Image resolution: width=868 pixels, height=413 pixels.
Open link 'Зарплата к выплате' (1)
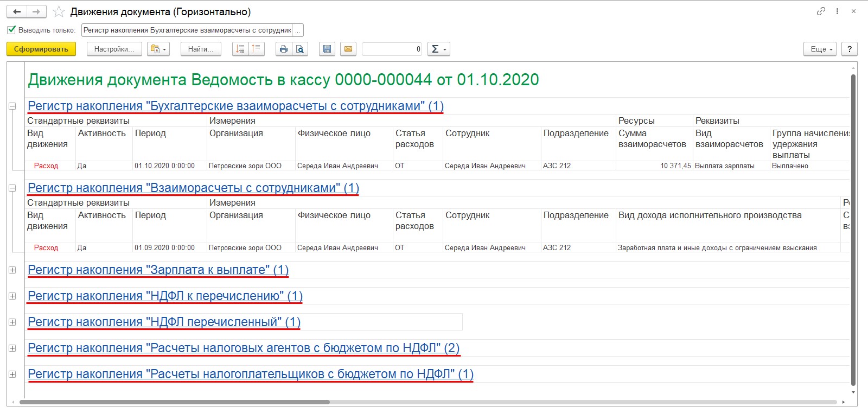(158, 270)
